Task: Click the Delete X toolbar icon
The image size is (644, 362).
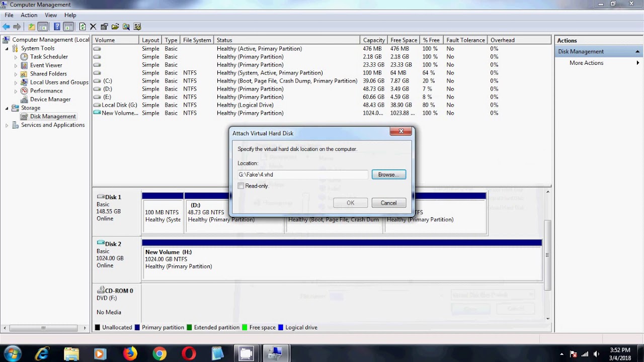Action: [93, 27]
